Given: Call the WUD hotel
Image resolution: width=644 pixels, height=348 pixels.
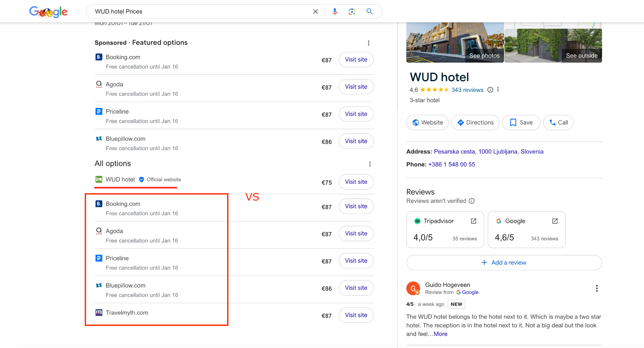Looking at the screenshot, I should click(558, 122).
